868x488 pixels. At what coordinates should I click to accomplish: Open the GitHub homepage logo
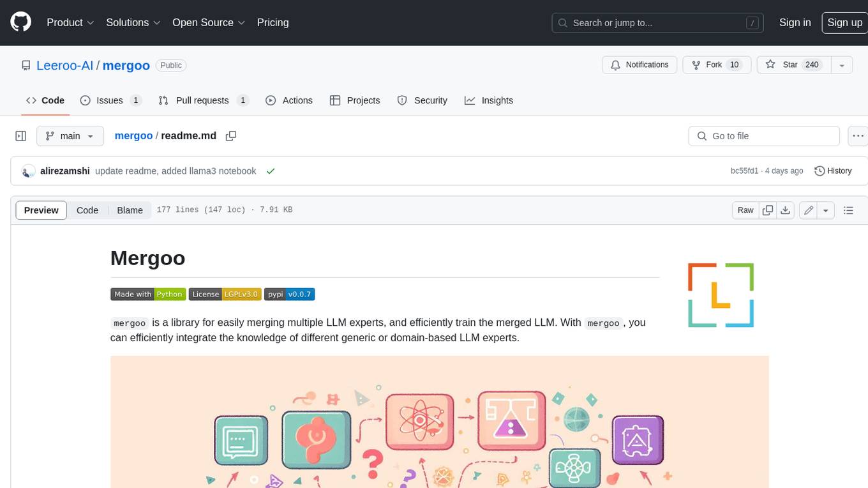click(x=20, y=22)
